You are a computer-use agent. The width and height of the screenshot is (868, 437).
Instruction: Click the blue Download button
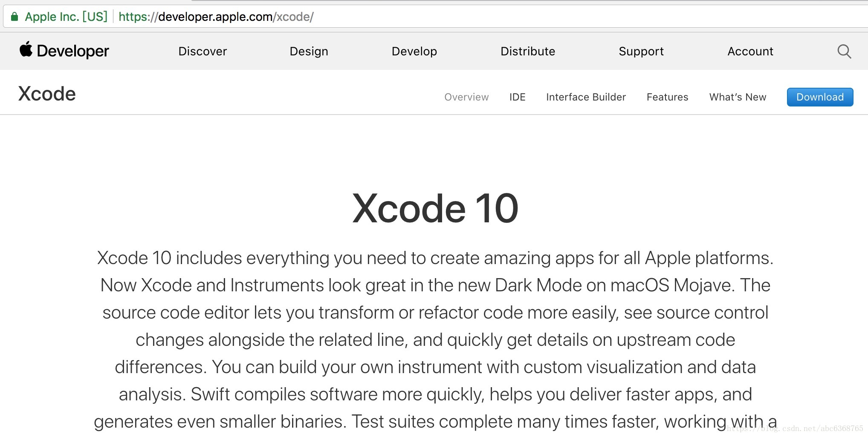click(x=819, y=97)
